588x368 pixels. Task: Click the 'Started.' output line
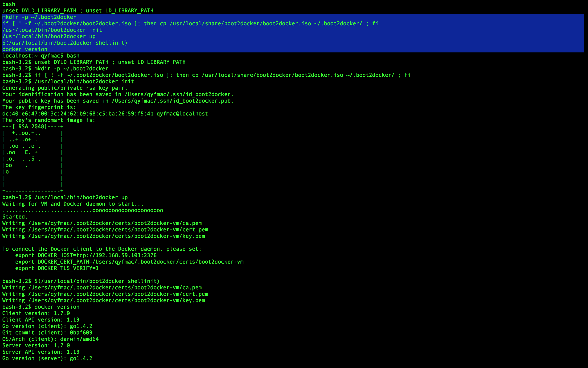tap(15, 217)
